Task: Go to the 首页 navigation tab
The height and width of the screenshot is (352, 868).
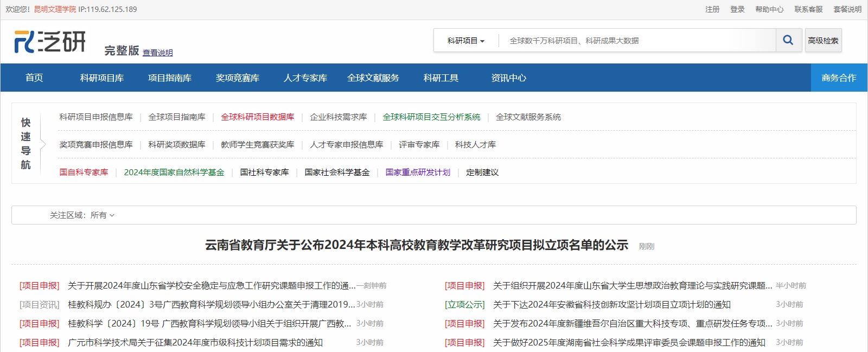Action: (34, 78)
